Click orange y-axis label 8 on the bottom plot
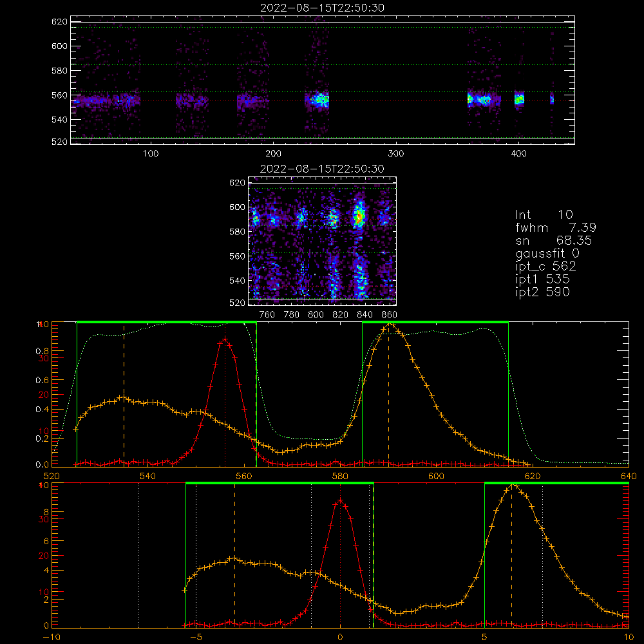The height and width of the screenshot is (644, 644). coord(46,512)
